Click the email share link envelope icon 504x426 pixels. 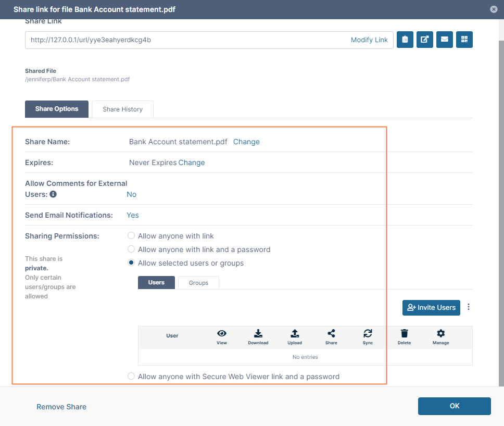pyautogui.click(x=445, y=40)
